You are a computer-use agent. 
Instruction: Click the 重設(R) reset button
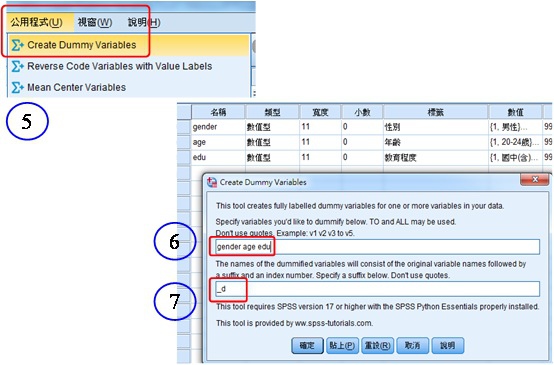pos(377,345)
